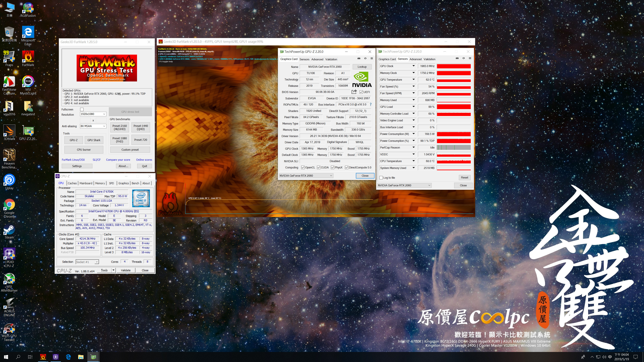Select MSI MysticLight desktop icon

click(x=28, y=85)
